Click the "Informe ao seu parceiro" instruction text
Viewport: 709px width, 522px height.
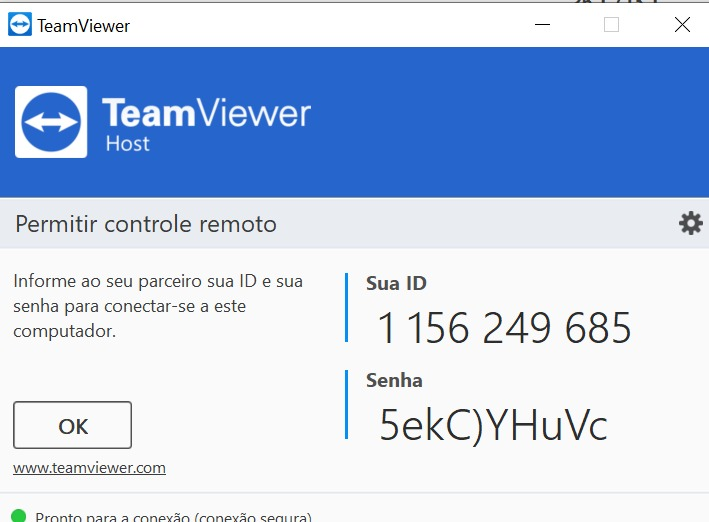point(158,306)
